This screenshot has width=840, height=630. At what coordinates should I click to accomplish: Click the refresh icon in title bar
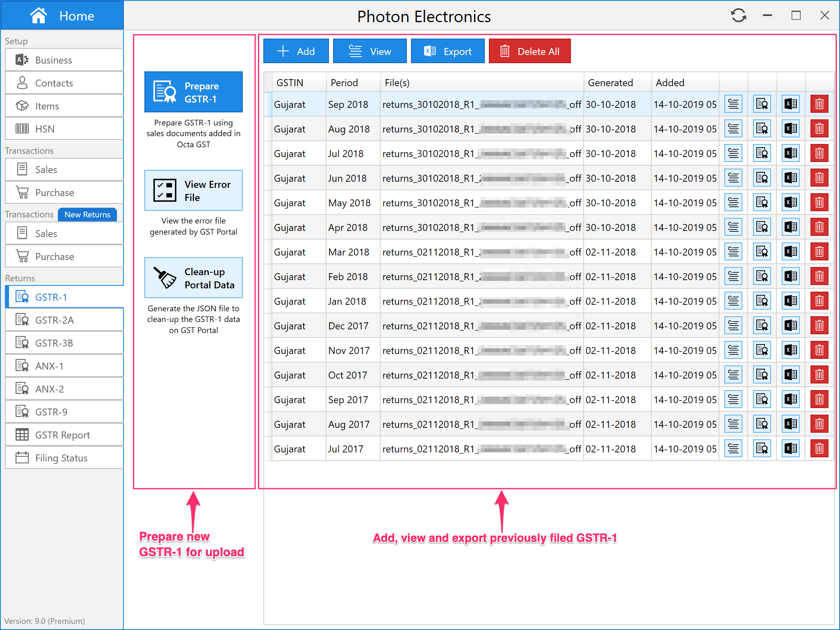(738, 16)
